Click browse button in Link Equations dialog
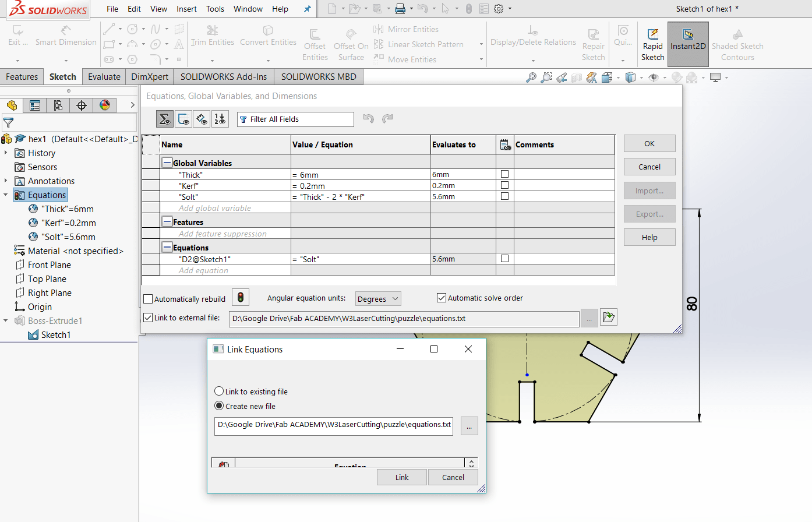This screenshot has height=522, width=812. point(469,426)
